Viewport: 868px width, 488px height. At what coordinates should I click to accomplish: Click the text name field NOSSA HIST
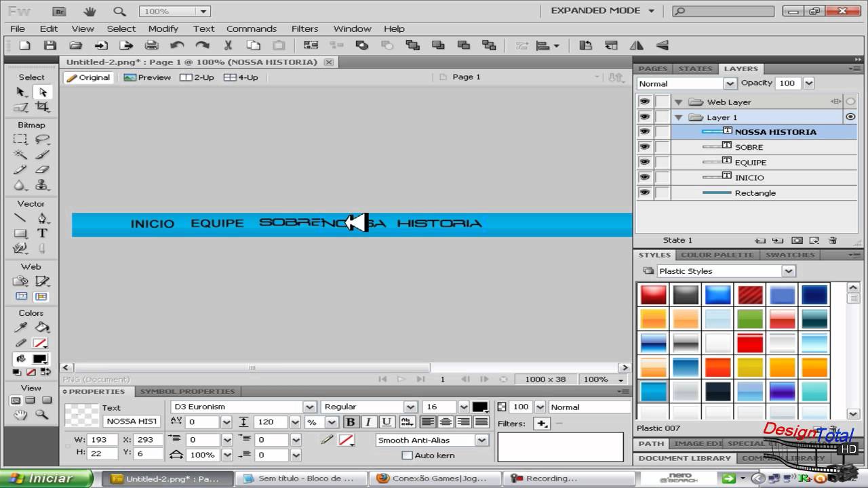pos(132,422)
